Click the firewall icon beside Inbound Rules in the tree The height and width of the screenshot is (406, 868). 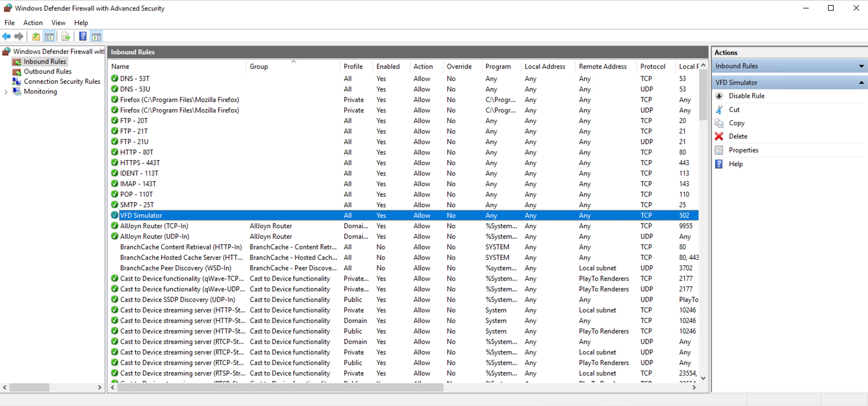tap(16, 61)
